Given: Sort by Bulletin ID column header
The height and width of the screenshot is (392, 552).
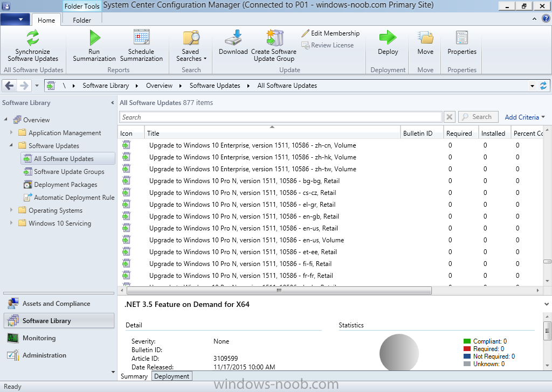Looking at the screenshot, I should coord(422,133).
